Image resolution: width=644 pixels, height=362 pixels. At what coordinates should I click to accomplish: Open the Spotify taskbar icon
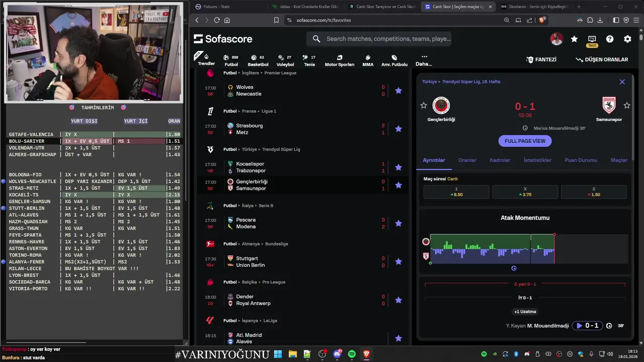tap(352, 354)
